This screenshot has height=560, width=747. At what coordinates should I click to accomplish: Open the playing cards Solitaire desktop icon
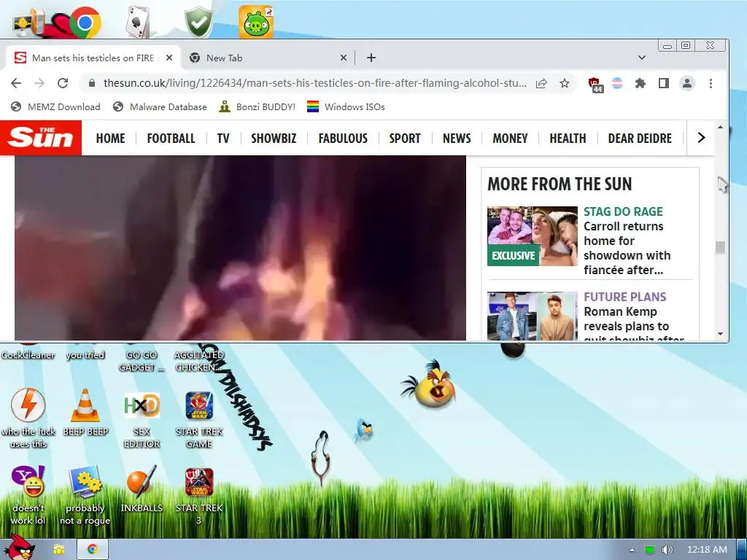[x=139, y=22]
